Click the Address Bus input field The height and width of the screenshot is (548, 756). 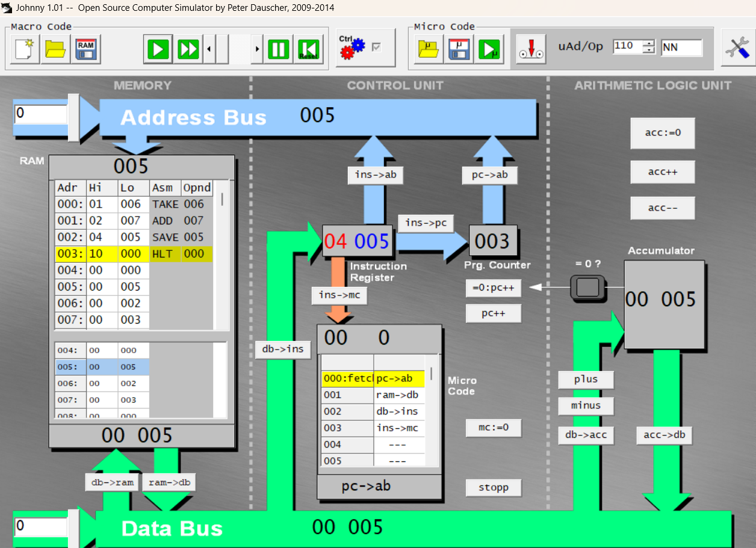41,114
